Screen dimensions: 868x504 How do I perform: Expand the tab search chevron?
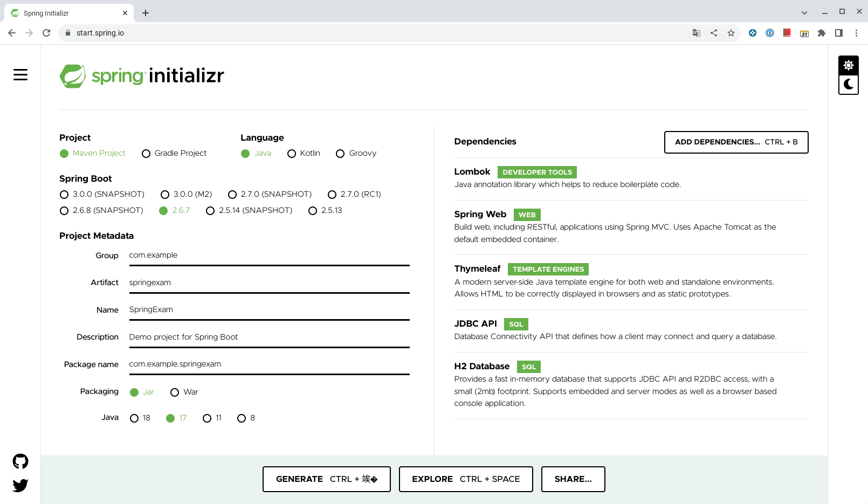pos(804,12)
